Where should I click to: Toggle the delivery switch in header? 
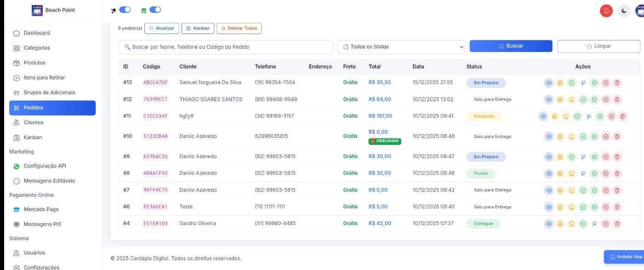(x=125, y=10)
